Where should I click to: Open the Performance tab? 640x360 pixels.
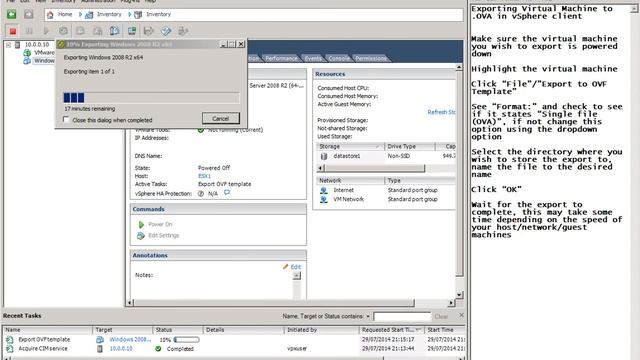click(x=281, y=58)
